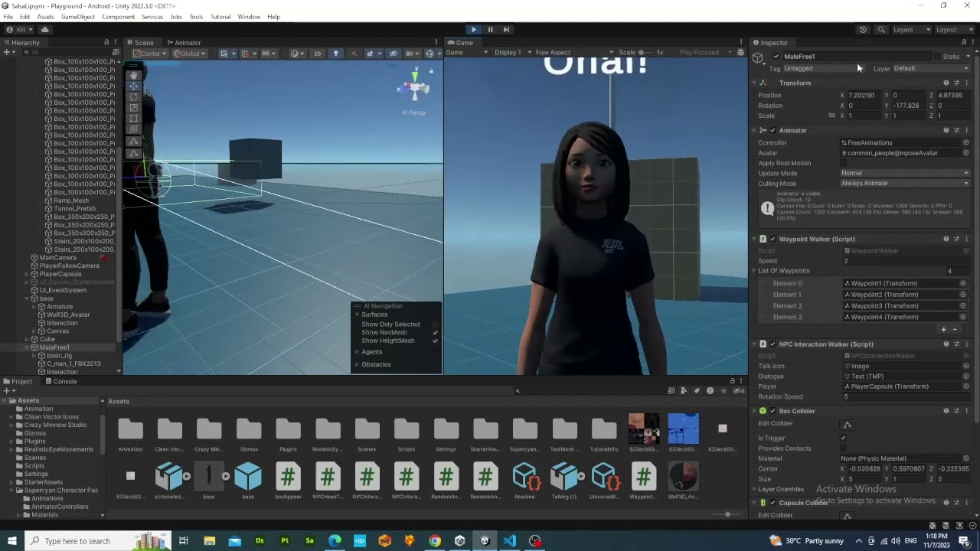Open the Transform component help icon
The image size is (980, 551).
point(946,83)
